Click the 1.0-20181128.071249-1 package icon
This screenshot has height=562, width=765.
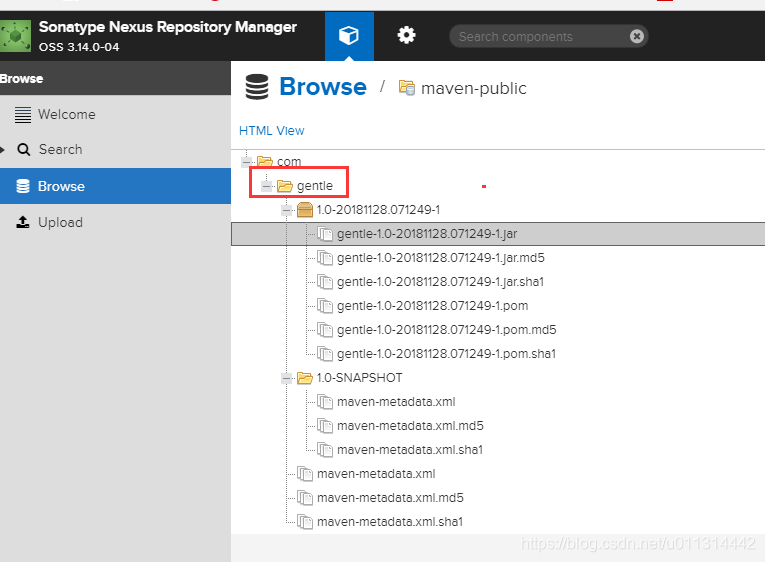(x=305, y=210)
